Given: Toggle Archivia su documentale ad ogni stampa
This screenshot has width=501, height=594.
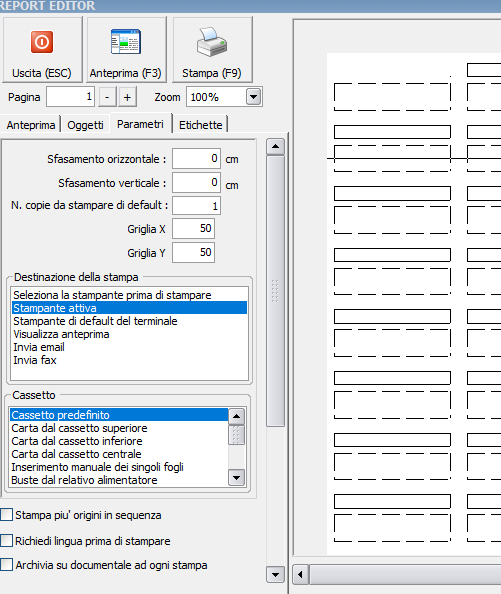Looking at the screenshot, I should coord(6,565).
